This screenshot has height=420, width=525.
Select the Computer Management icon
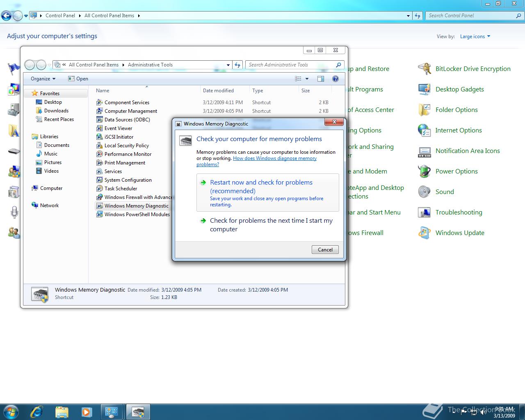point(99,111)
